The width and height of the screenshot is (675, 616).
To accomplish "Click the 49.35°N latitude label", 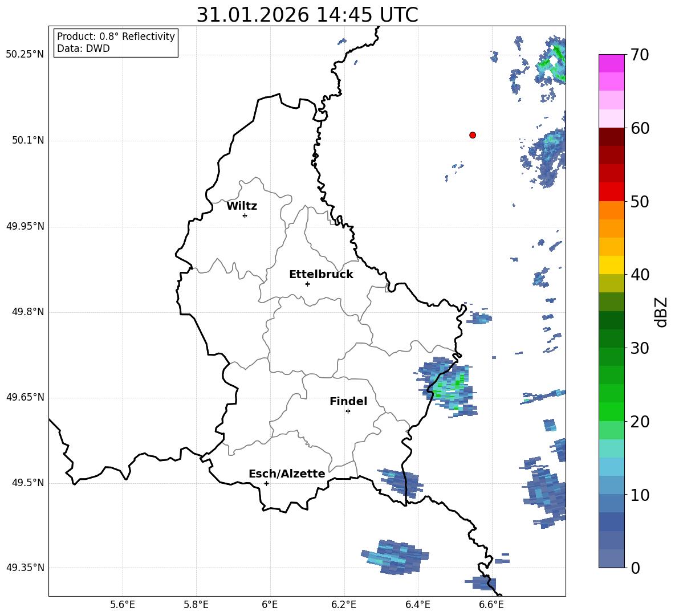I will click(25, 568).
